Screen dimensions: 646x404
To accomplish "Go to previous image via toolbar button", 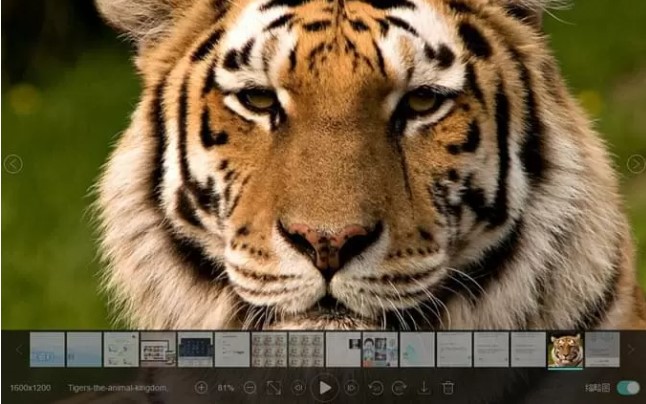I will coord(298,388).
